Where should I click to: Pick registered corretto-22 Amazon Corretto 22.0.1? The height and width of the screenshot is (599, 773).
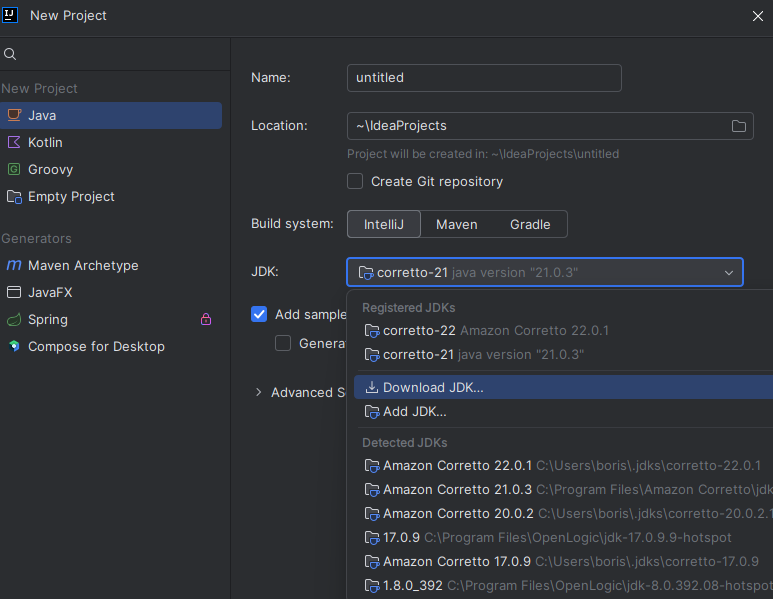pyautogui.click(x=495, y=331)
